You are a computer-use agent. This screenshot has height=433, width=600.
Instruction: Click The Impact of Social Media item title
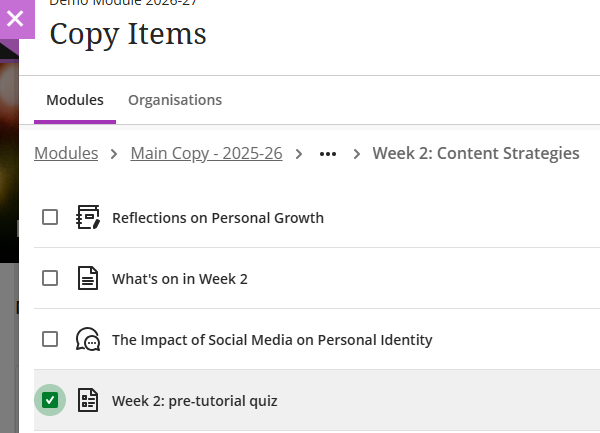[x=272, y=340]
